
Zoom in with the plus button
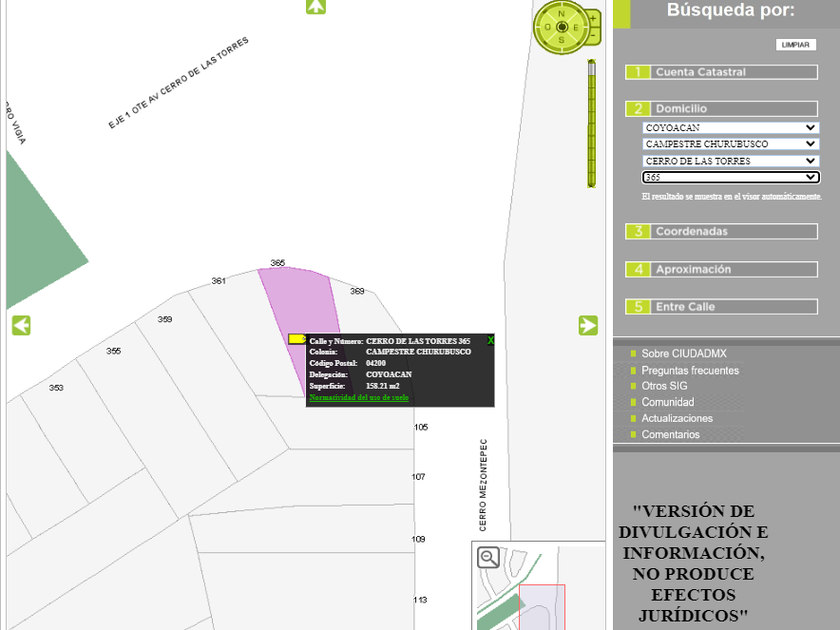[x=593, y=19]
